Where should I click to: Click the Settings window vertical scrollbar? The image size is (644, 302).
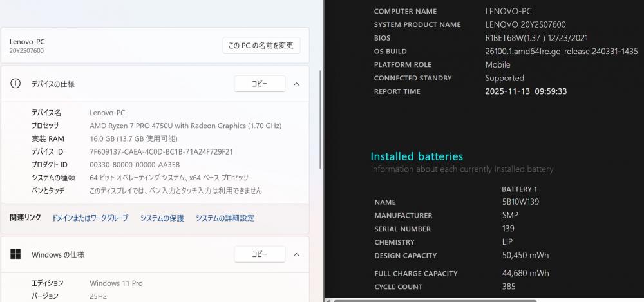(x=320, y=119)
